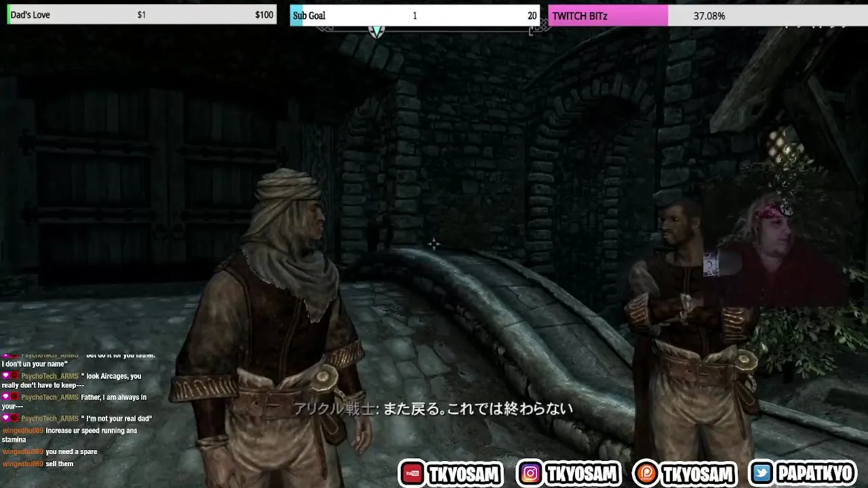Click bits badge beside "look Aircages" message
Viewport: 868px width, 488px height.
coord(5,375)
